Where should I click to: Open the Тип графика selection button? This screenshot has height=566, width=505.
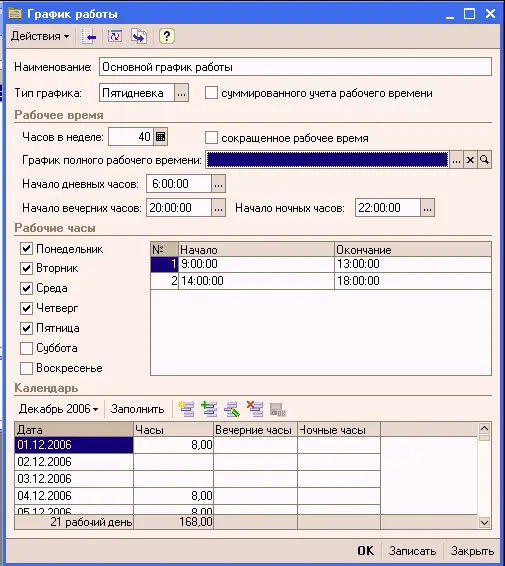click(x=181, y=93)
